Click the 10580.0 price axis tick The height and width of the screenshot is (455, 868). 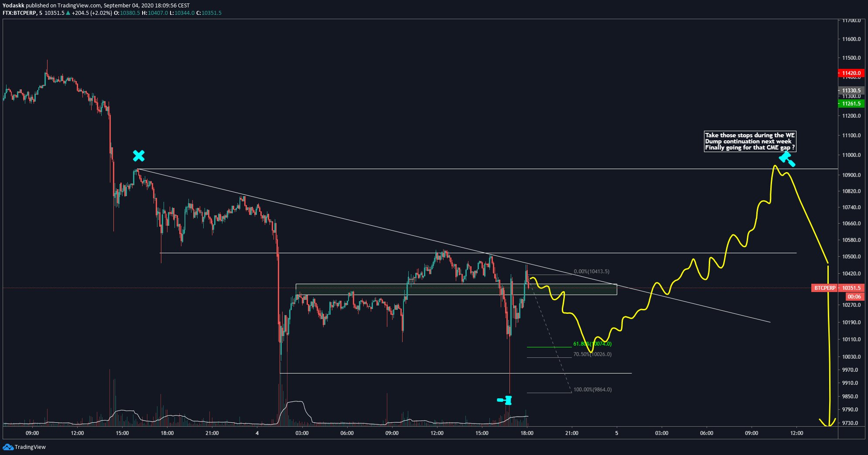851,240
